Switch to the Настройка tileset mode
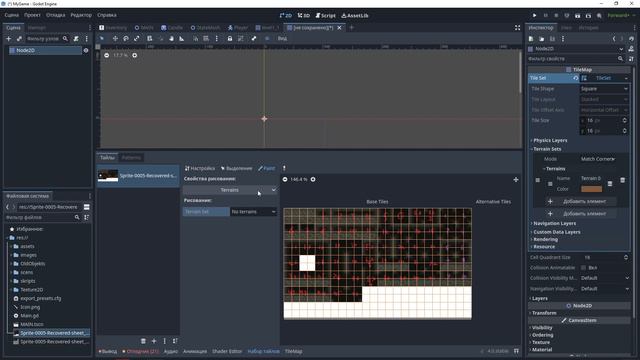This screenshot has width=640, height=360. click(x=200, y=168)
